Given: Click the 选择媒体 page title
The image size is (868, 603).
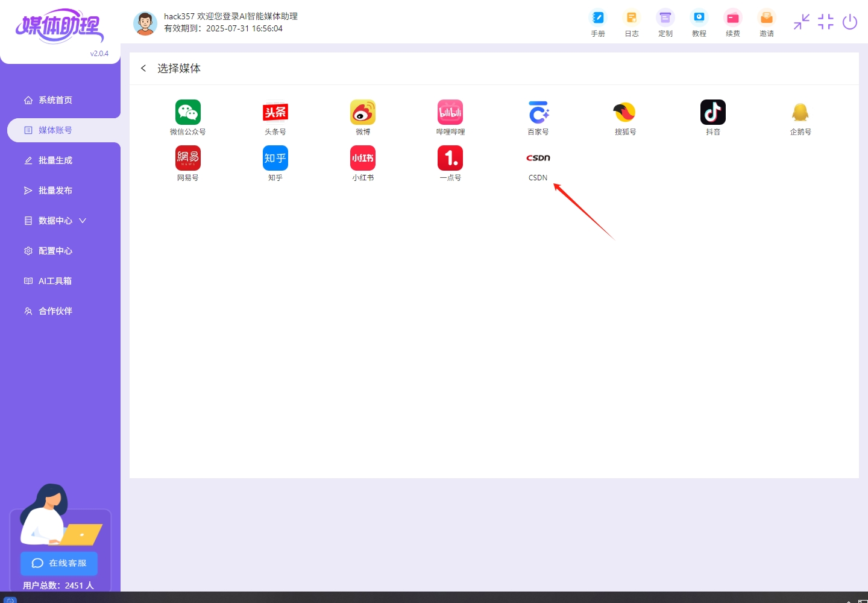Looking at the screenshot, I should [179, 69].
